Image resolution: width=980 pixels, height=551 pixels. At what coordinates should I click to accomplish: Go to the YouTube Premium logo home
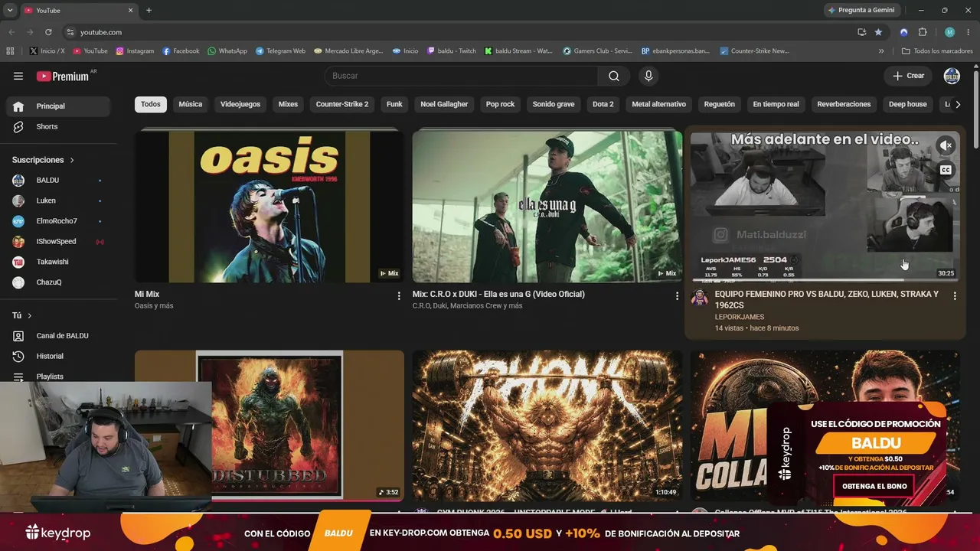click(63, 76)
